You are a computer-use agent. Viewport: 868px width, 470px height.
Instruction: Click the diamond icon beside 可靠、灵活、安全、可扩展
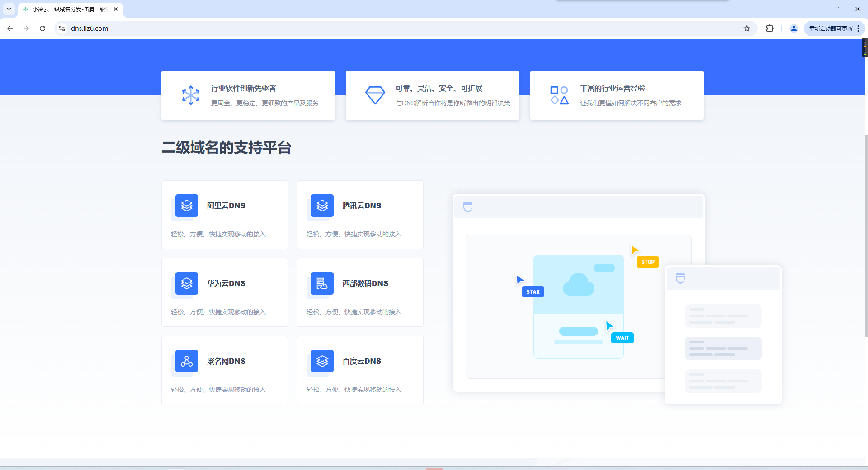click(375, 95)
